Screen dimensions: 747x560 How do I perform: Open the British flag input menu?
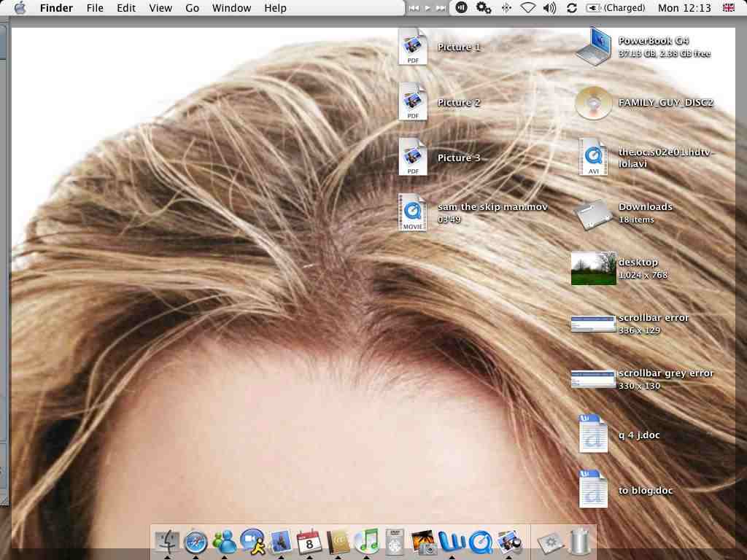728,8
